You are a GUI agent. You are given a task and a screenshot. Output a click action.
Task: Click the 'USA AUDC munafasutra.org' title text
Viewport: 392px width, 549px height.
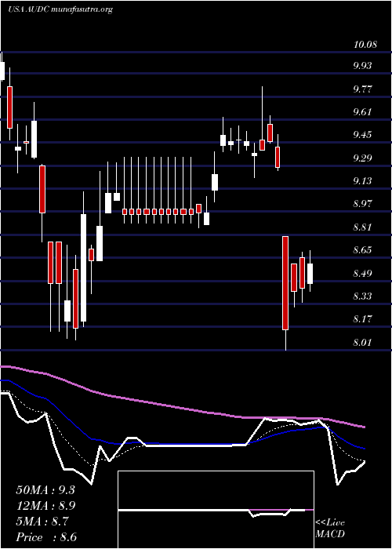click(x=60, y=9)
